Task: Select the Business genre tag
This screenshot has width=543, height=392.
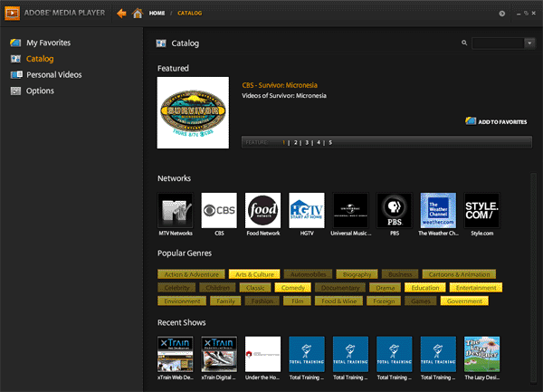Action: [x=400, y=274]
